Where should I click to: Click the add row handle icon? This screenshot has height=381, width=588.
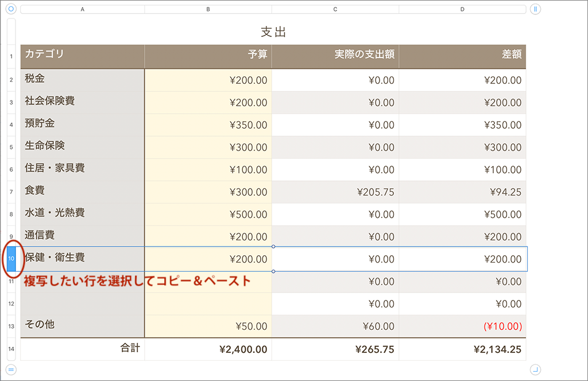[11, 370]
